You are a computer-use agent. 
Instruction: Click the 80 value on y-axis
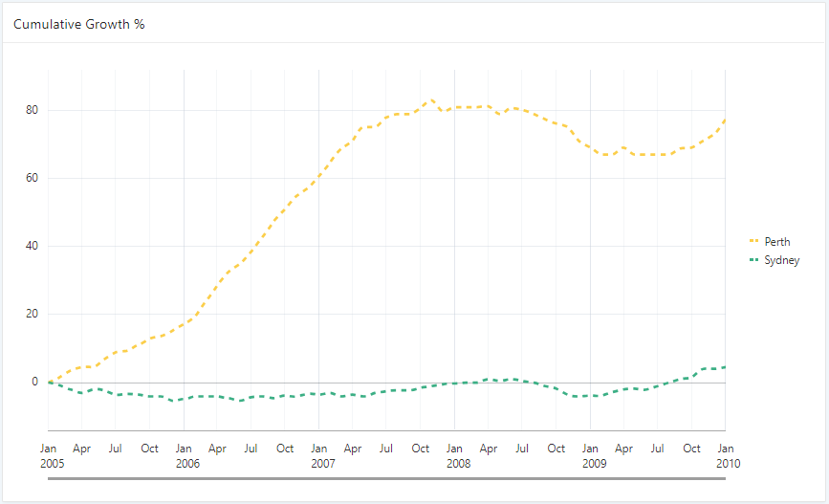click(32, 110)
